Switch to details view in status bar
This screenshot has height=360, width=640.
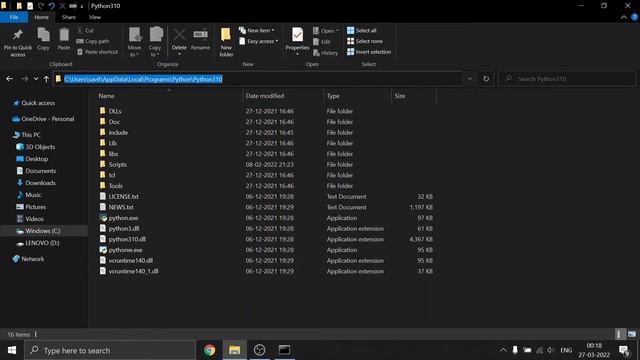620,334
